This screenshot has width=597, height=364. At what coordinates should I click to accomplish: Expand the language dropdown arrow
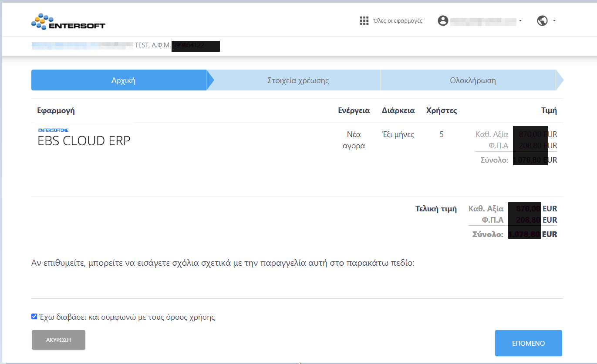554,21
